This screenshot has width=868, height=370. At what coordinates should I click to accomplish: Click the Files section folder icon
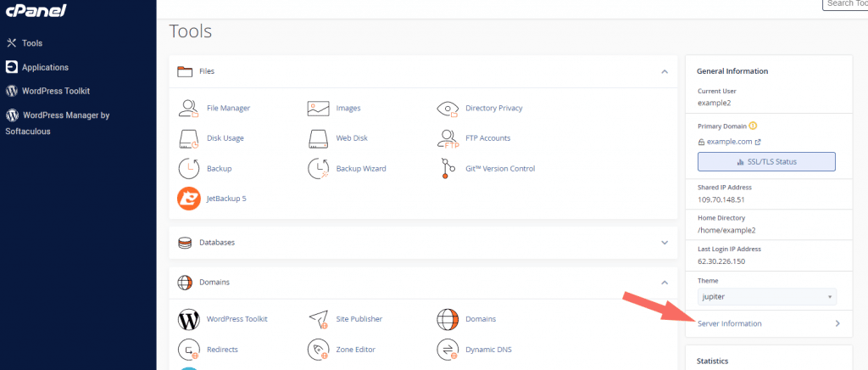[184, 71]
